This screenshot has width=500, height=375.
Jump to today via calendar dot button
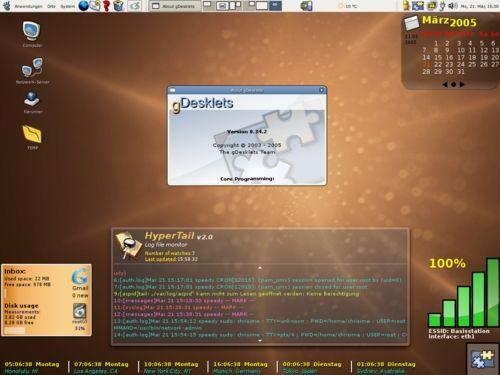pyautogui.click(x=453, y=85)
